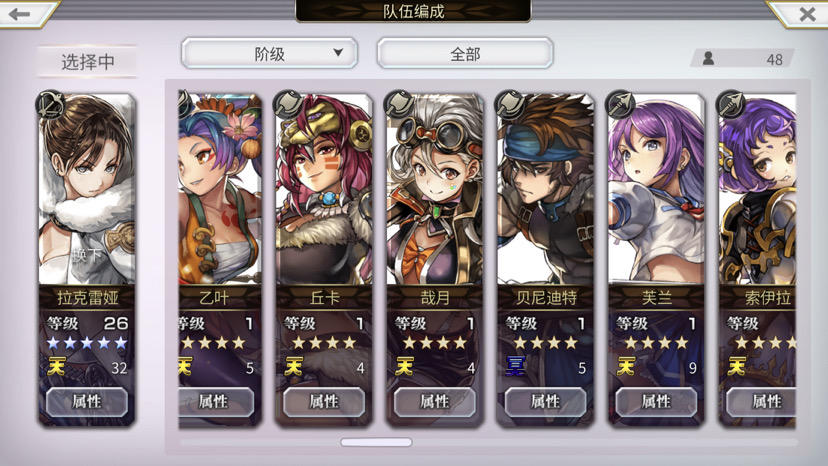828x466 pixels.
Task: Click the axe weapon icon on 丘卡's card
Action: tap(288, 104)
